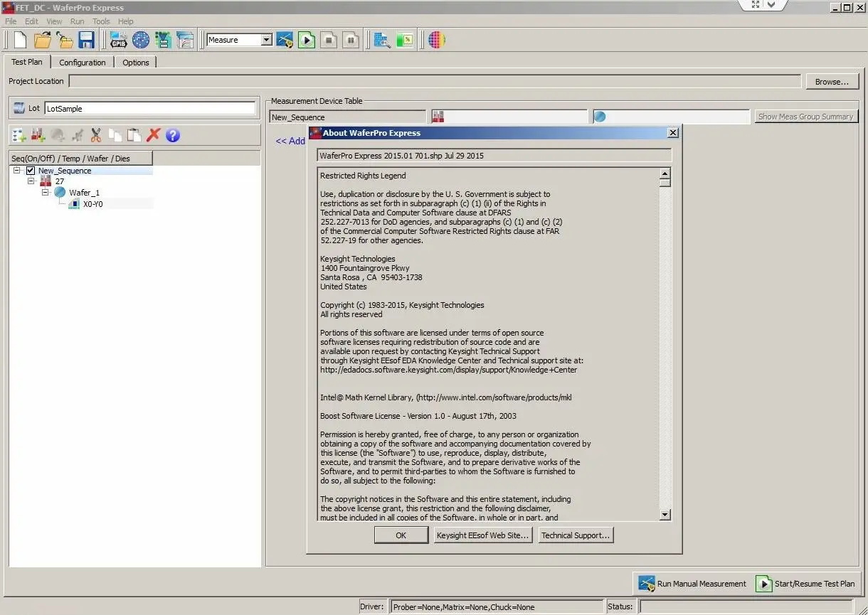Save the project with the floppy disk icon
This screenshot has width=868, height=615.
tap(86, 40)
